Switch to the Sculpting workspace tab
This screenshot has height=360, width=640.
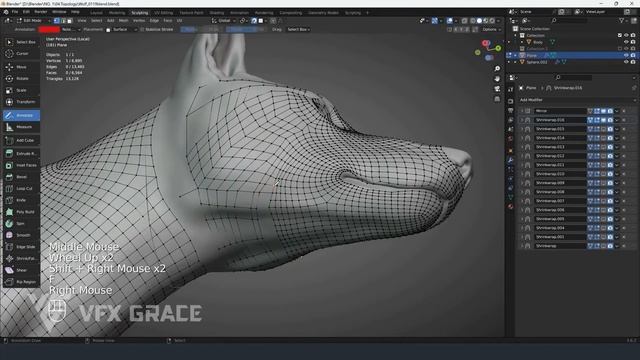pos(140,13)
